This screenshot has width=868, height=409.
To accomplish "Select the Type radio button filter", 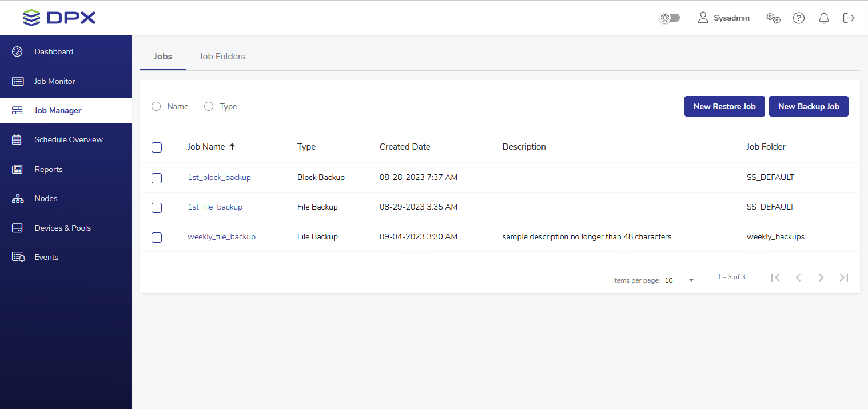I will pos(209,106).
